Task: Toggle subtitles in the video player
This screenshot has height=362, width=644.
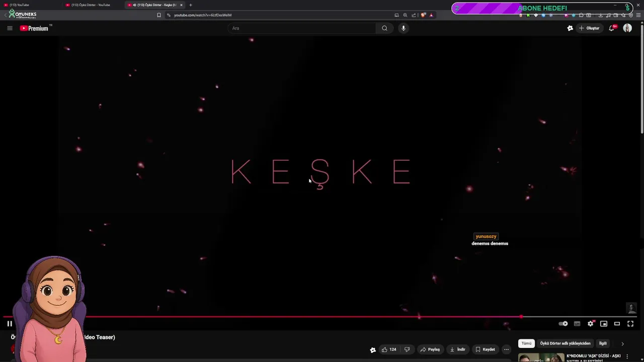Action: [577, 324]
